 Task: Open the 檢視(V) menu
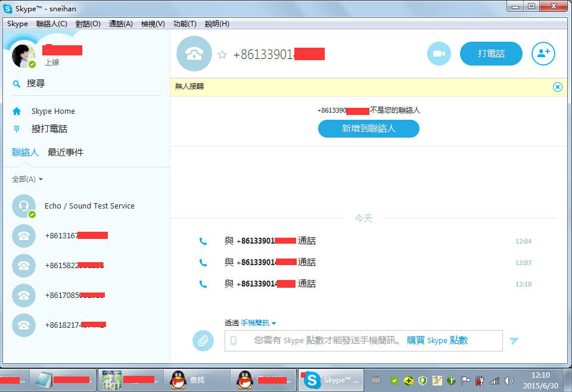[153, 24]
